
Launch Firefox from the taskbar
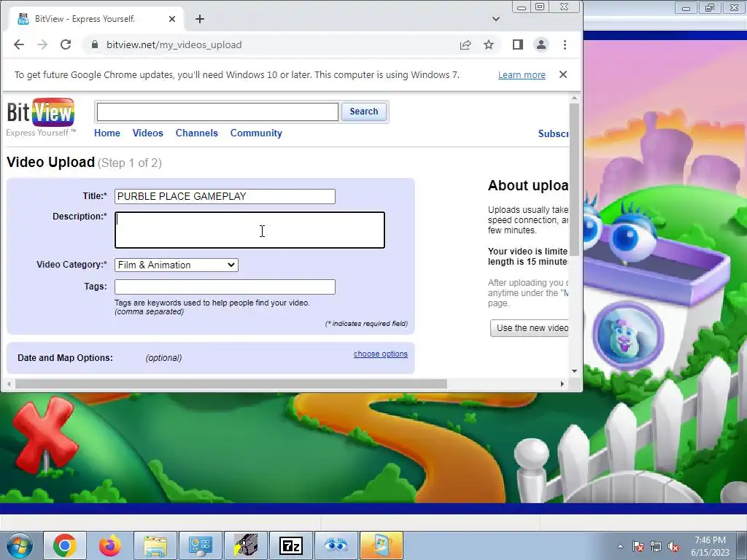coord(110,545)
